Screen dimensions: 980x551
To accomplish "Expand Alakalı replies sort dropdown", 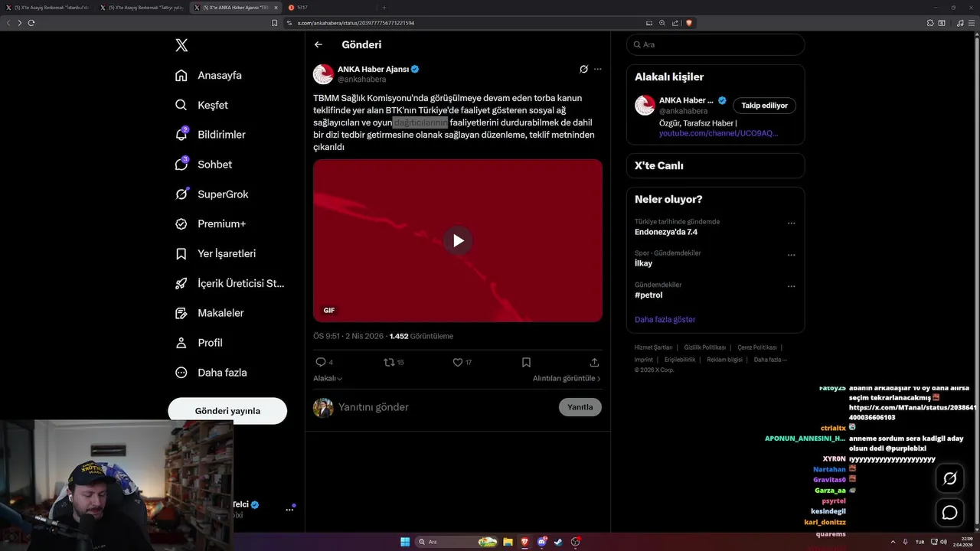I will pos(328,378).
